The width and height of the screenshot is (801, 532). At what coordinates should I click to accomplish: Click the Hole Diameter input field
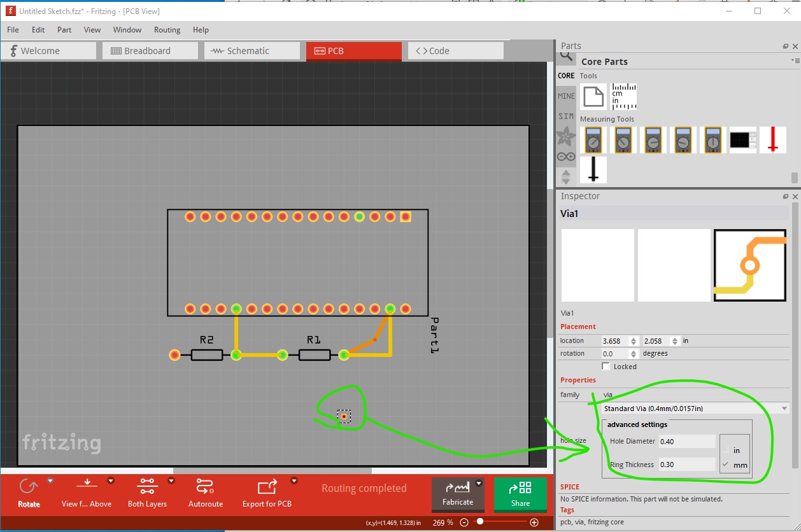[686, 442]
